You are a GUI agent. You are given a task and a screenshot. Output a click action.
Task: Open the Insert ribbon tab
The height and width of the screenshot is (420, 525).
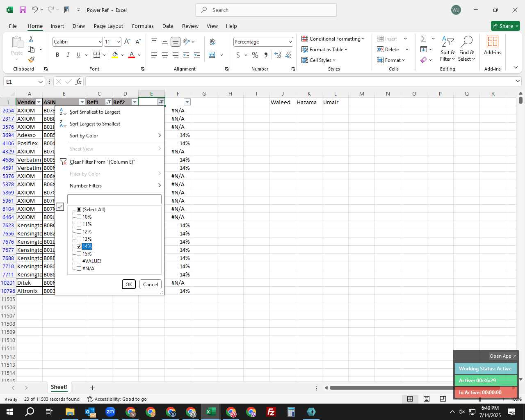(57, 26)
